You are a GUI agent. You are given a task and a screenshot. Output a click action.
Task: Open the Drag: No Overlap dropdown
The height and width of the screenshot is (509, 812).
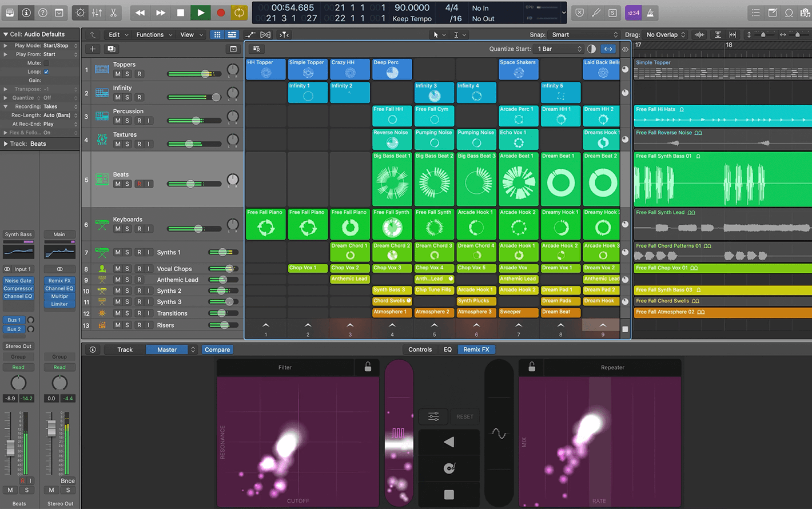(x=665, y=34)
